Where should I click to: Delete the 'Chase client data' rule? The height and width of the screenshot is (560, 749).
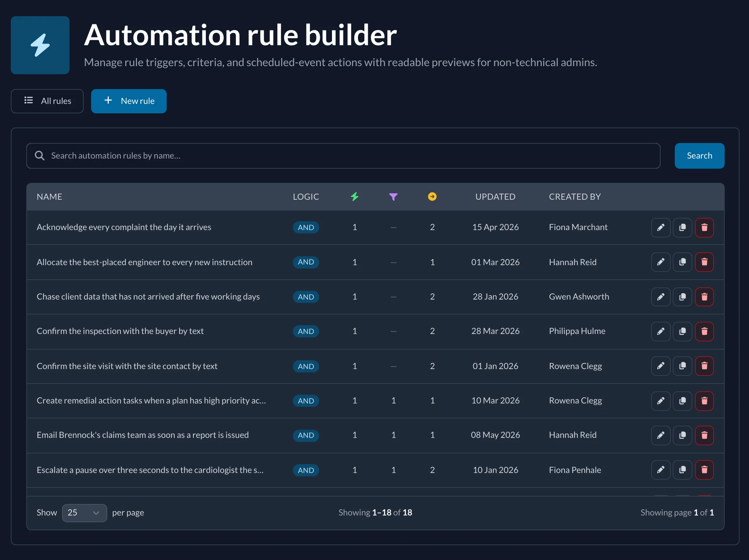(704, 297)
